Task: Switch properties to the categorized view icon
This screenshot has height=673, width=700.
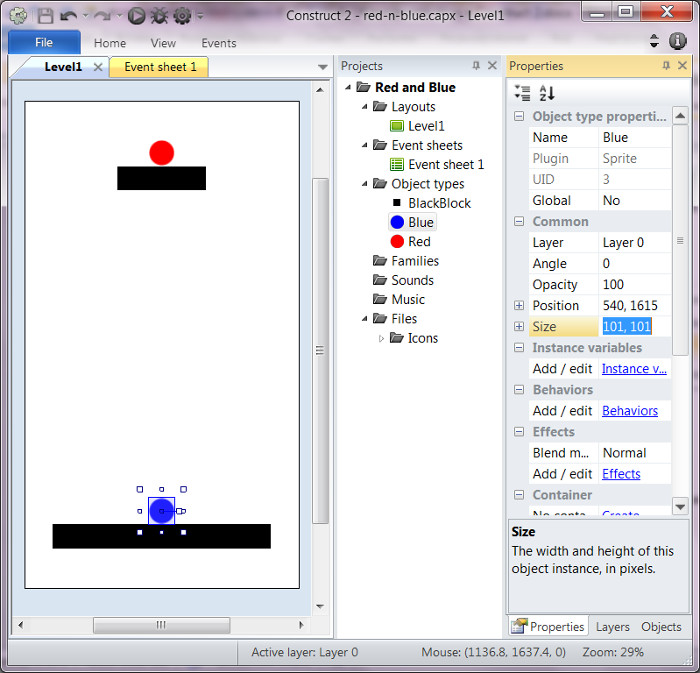Action: pyautogui.click(x=522, y=93)
